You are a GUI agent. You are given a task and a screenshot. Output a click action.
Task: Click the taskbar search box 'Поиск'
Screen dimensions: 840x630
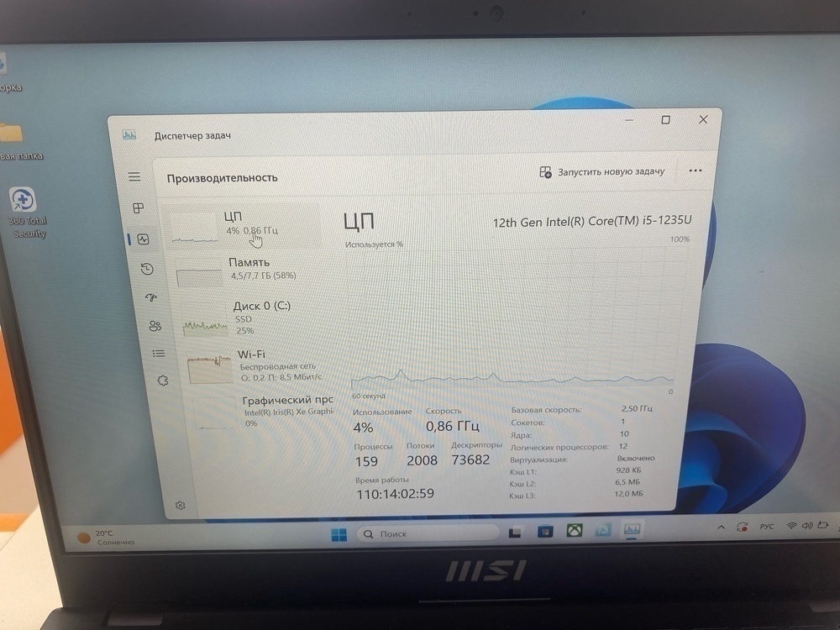(x=427, y=533)
